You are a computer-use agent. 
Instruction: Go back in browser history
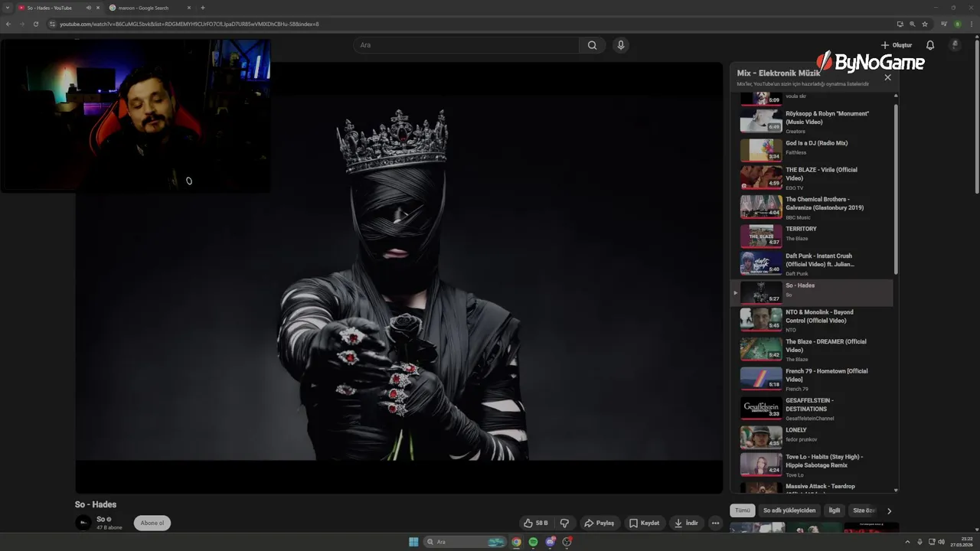click(8, 24)
